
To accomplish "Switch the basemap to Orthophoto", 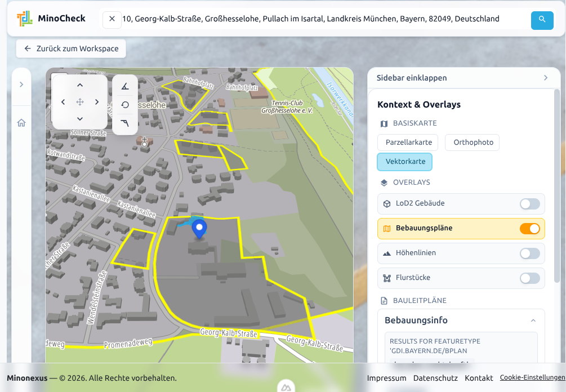I will pyautogui.click(x=472, y=142).
